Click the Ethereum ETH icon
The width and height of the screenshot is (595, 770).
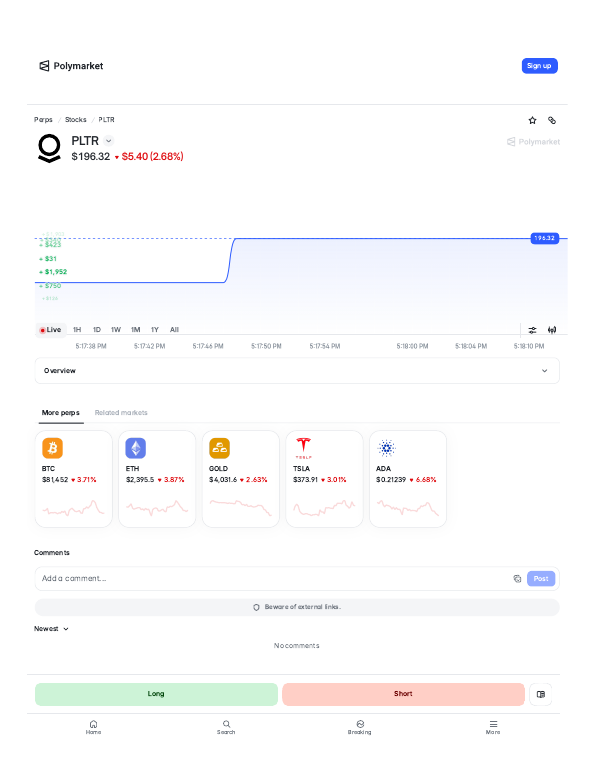click(136, 448)
